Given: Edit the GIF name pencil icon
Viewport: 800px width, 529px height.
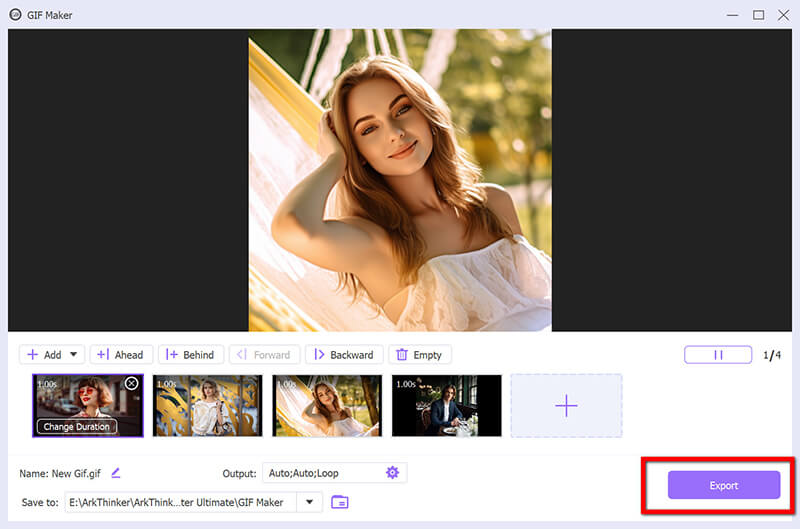Looking at the screenshot, I should pos(116,473).
